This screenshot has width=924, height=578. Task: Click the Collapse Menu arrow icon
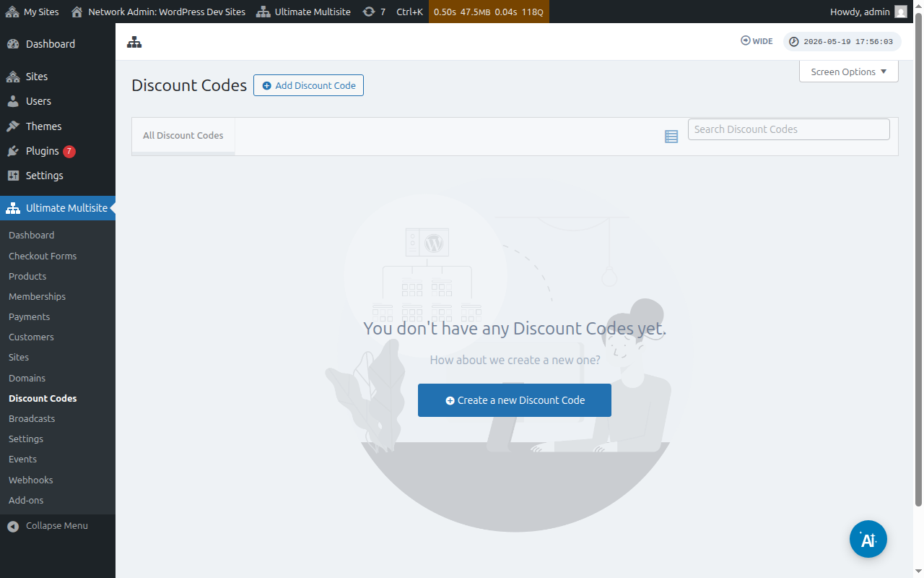coord(13,527)
